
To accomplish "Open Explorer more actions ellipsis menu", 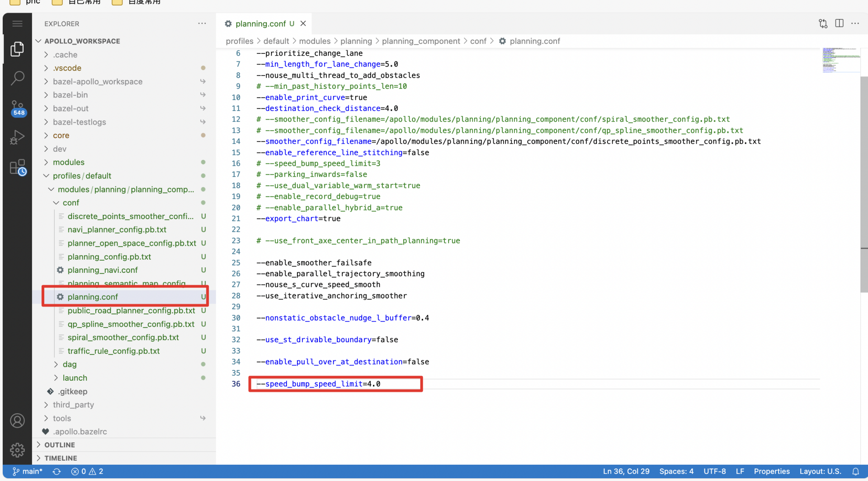I will [202, 23].
